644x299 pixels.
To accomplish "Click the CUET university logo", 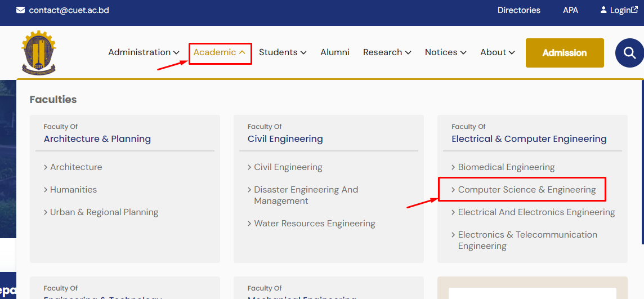I will [39, 52].
